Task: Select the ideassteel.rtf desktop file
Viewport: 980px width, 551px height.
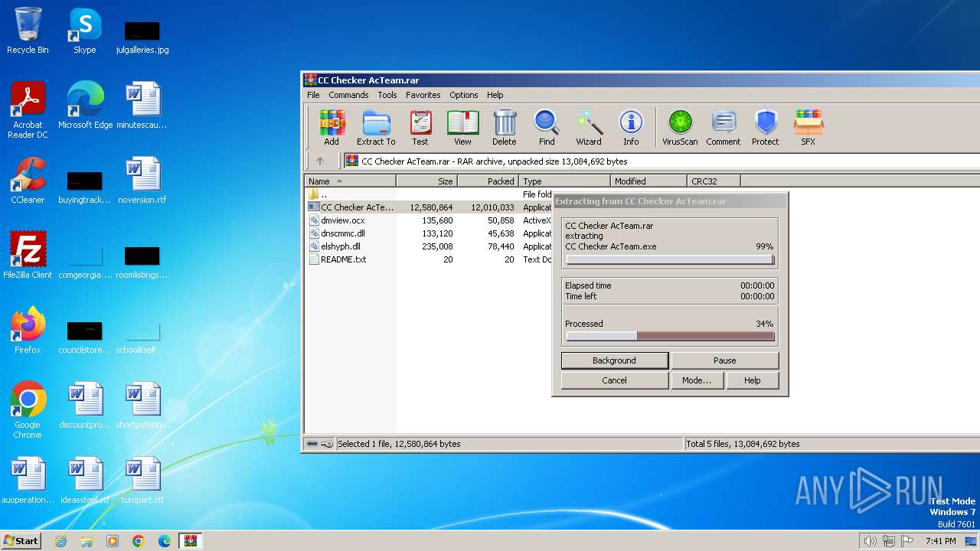Action: point(85,481)
